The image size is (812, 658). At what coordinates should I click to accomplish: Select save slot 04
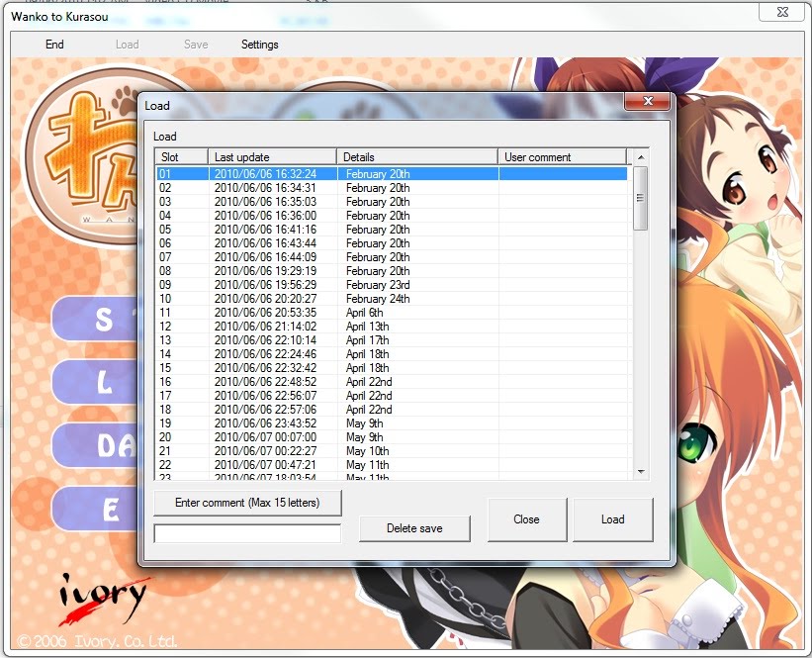(392, 216)
